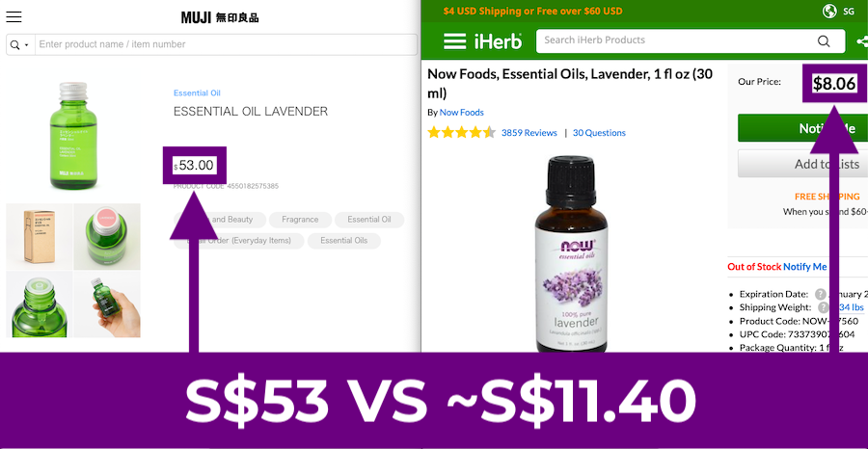View the cardboard box packaging thumbnail

pos(40,237)
